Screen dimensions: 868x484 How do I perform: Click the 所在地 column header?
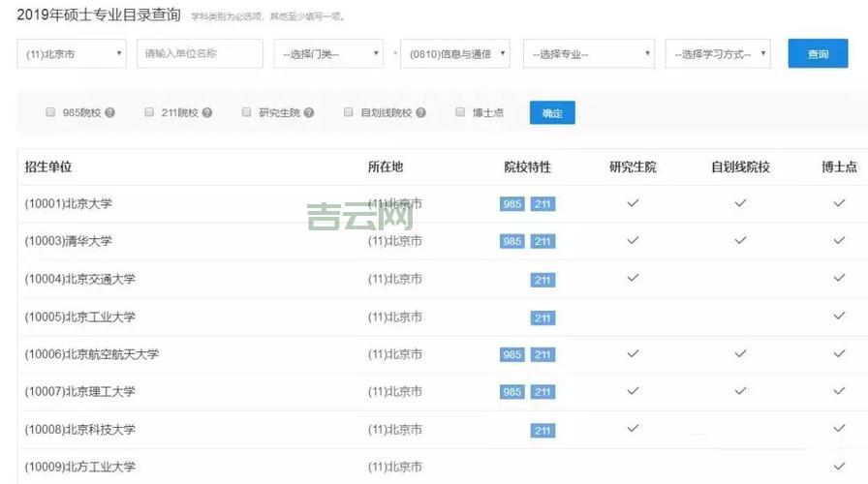pyautogui.click(x=386, y=167)
